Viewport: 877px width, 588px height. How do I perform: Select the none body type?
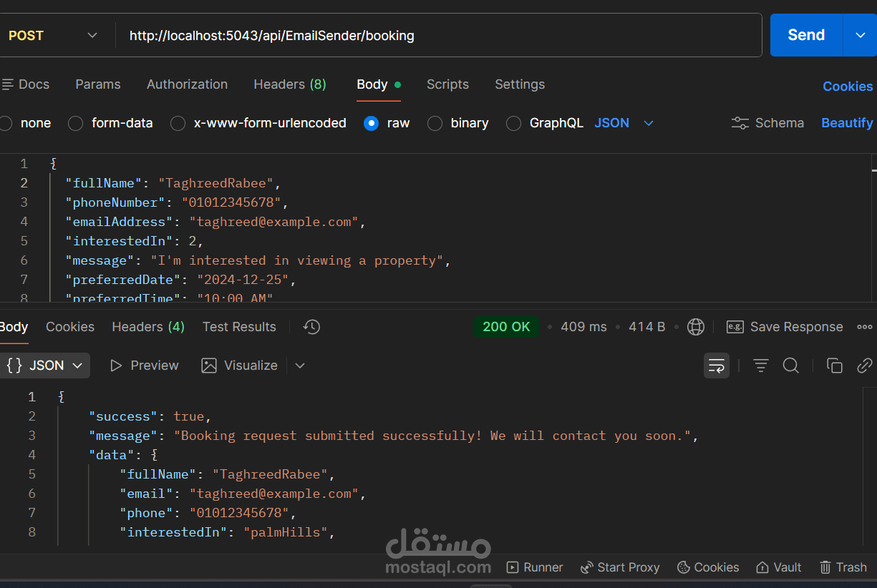26,123
